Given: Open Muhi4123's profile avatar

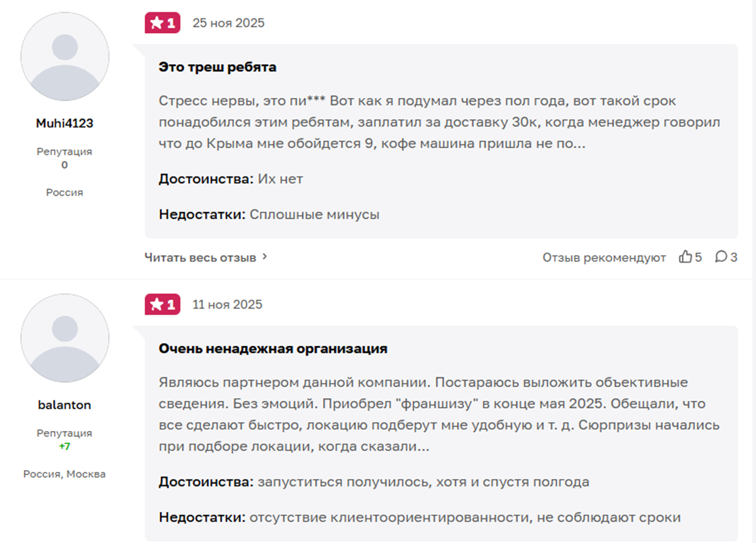Looking at the screenshot, I should (65, 57).
